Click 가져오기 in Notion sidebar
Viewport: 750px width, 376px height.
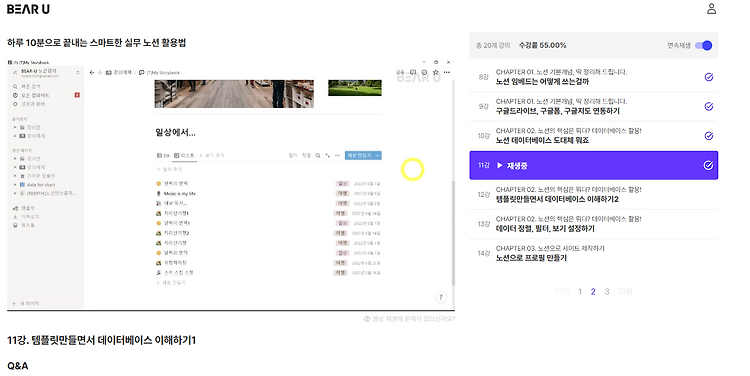pyautogui.click(x=26, y=217)
